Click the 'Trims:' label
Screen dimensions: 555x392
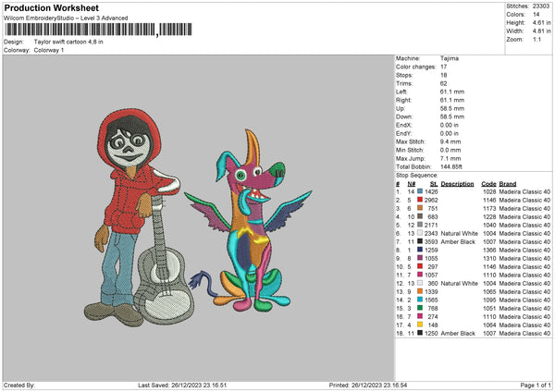tap(404, 83)
